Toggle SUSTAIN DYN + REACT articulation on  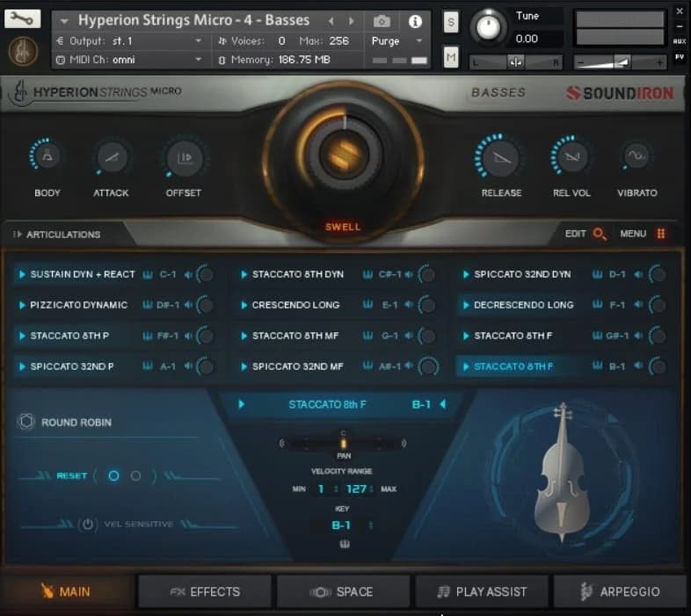(22, 274)
